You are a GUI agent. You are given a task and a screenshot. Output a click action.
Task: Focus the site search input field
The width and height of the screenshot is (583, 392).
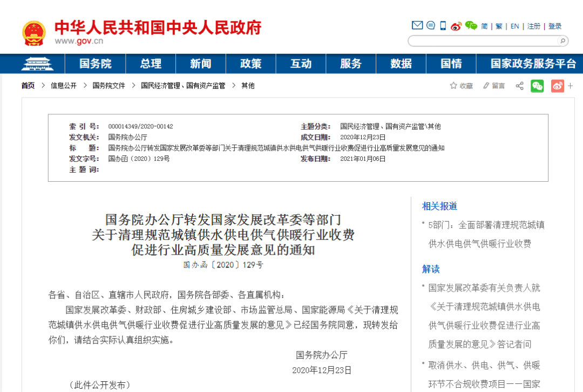(x=482, y=41)
